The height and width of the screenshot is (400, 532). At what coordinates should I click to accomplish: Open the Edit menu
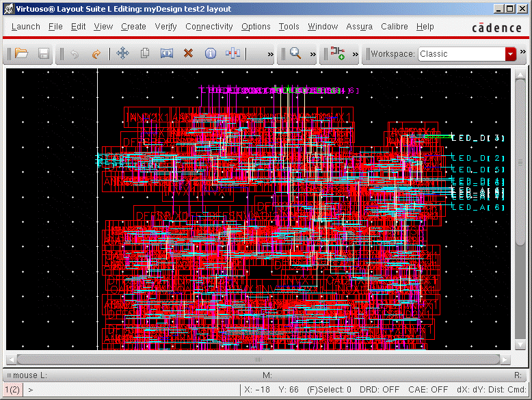(x=78, y=27)
